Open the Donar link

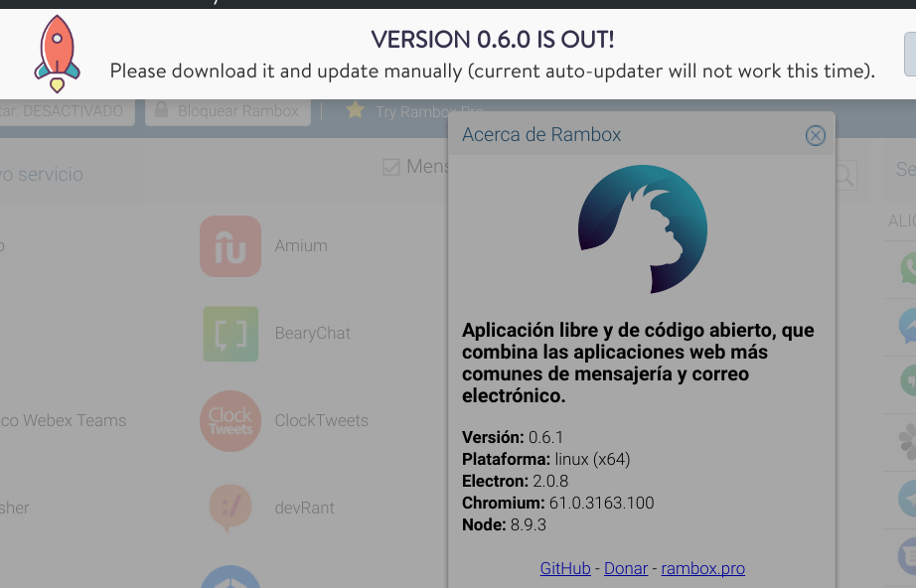pyautogui.click(x=626, y=568)
